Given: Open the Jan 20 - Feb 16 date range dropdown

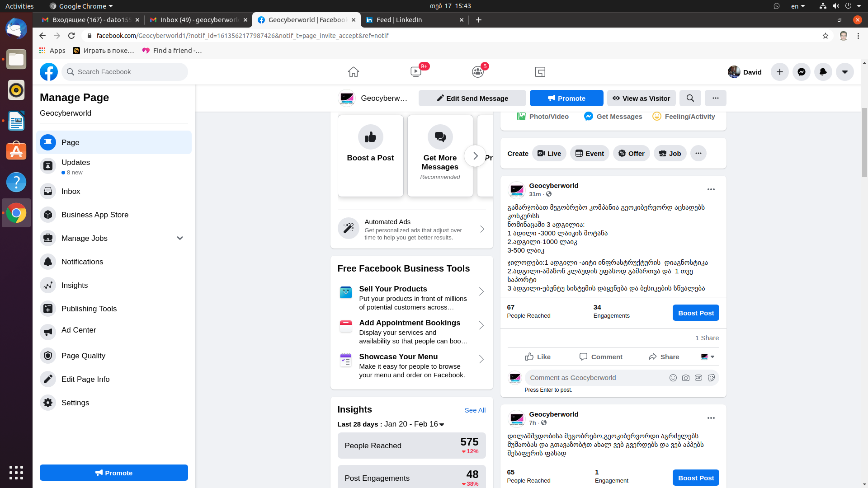Looking at the screenshot, I should (x=442, y=424).
